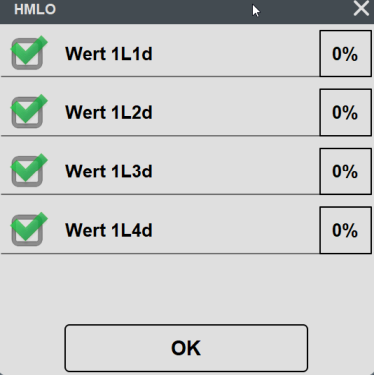Edit the percentage box of Wert 1L2d
The image size is (374, 375).
pyautogui.click(x=345, y=112)
